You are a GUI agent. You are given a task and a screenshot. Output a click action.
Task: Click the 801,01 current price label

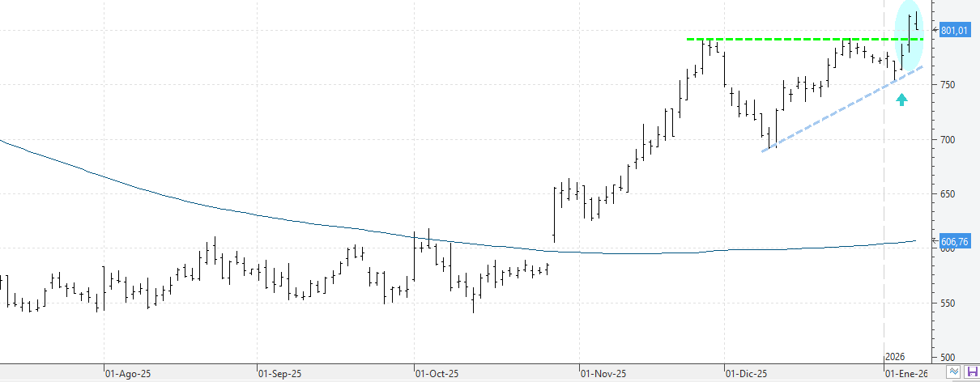(954, 31)
